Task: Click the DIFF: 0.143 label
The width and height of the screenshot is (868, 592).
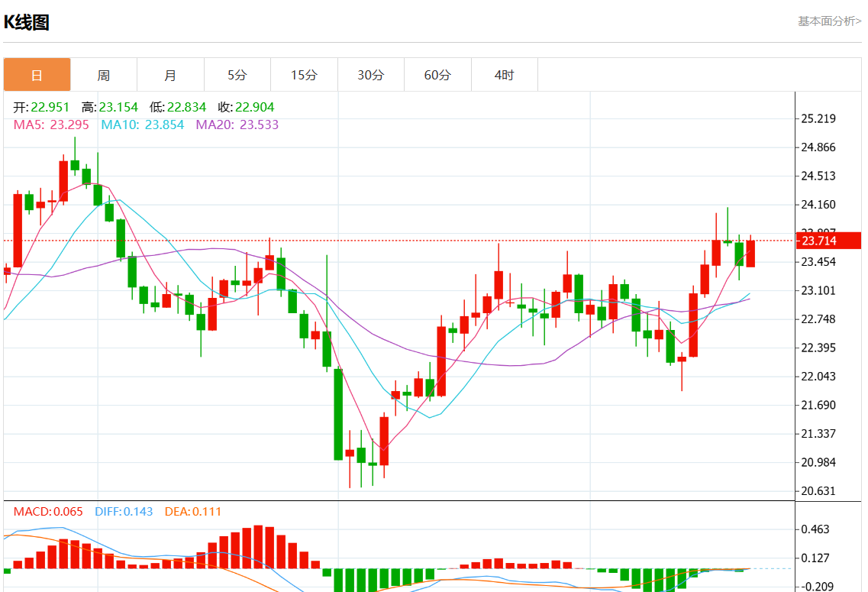Action: 124,512
